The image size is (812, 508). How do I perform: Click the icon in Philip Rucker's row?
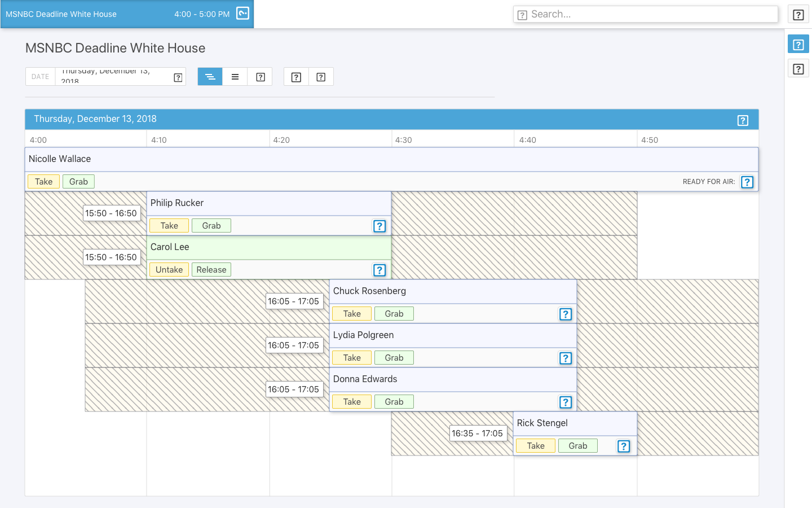[x=379, y=226]
